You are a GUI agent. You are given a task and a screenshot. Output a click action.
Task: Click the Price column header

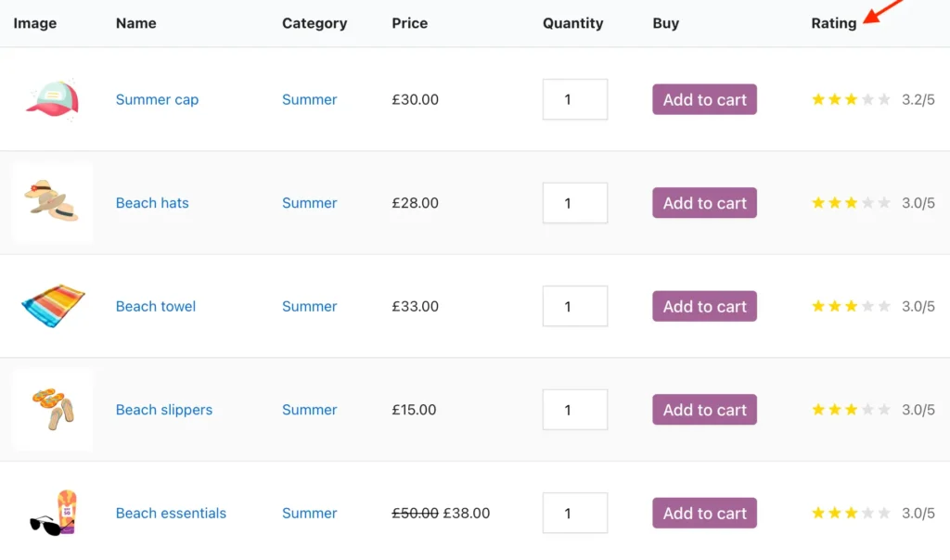click(409, 23)
